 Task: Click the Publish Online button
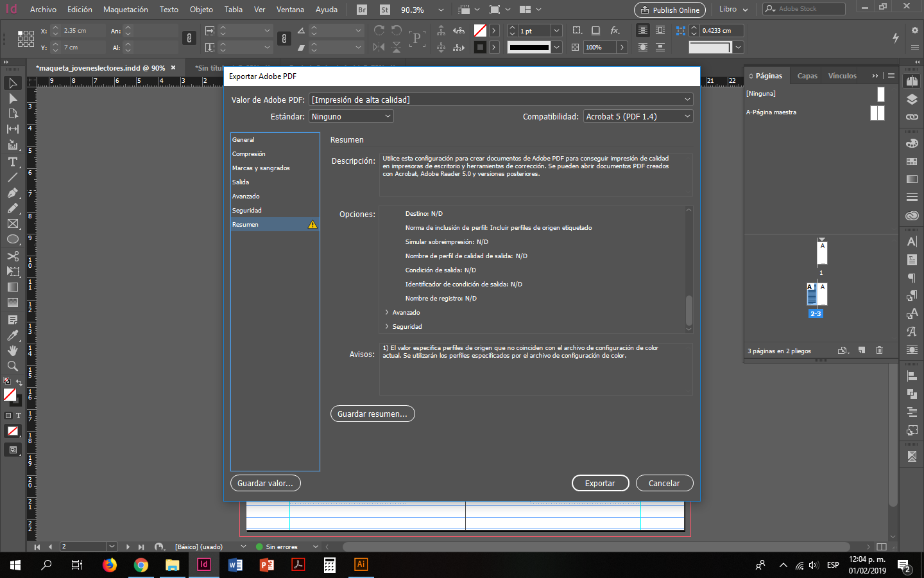click(670, 10)
